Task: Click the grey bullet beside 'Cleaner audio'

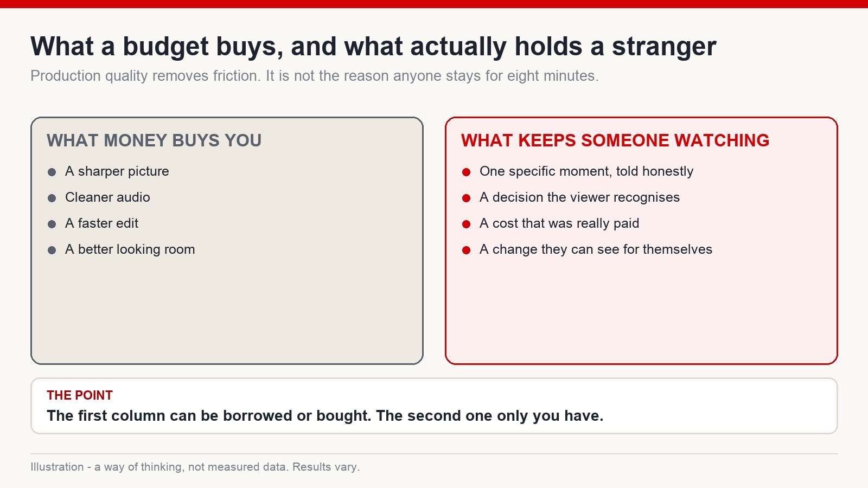Action: [52, 198]
